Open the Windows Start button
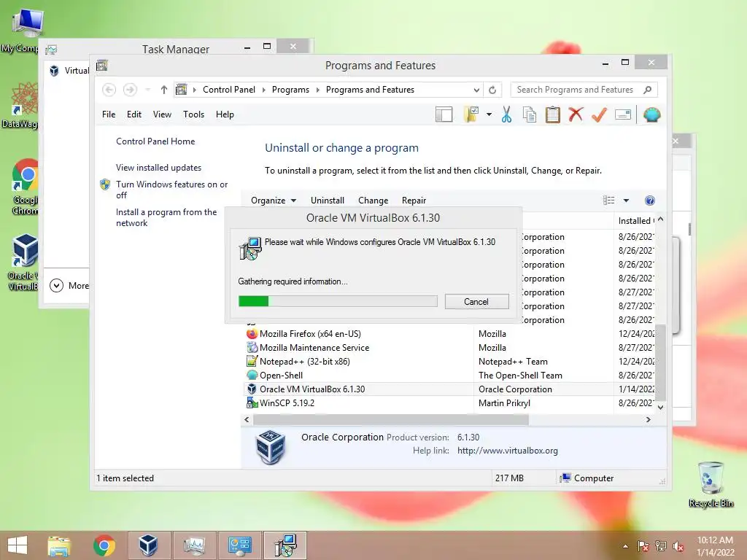The image size is (747, 560). [18, 545]
